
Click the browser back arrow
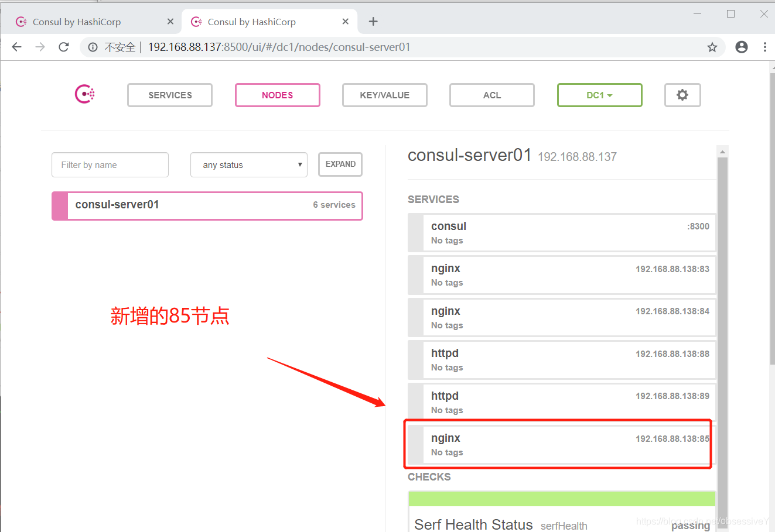point(17,47)
